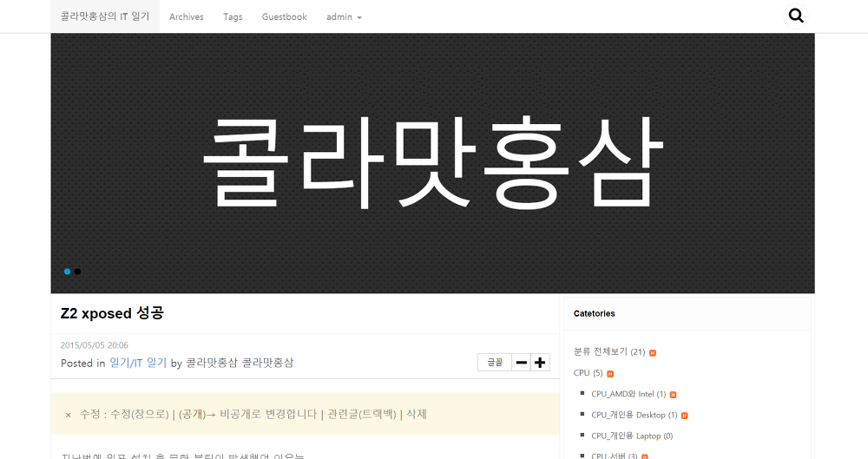Click new-post badge beside CPU_AMD와 Intel
Viewport: 868px width, 459px height.
673,395
